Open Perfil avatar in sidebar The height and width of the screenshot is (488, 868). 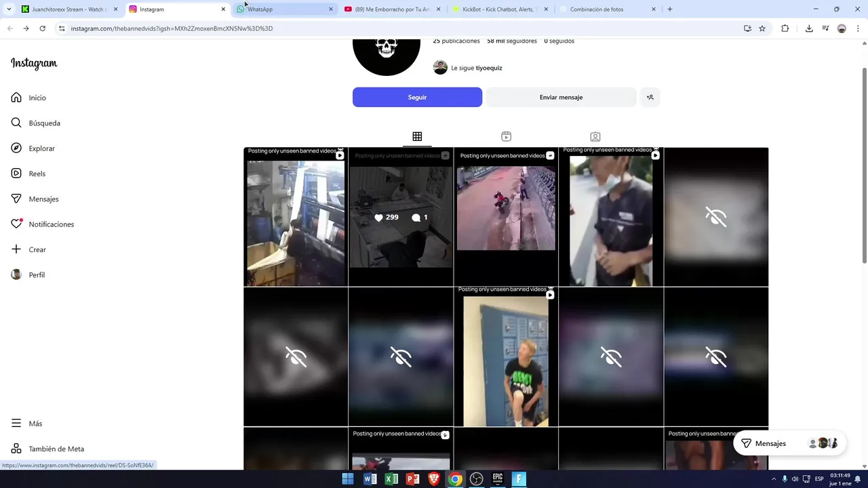pyautogui.click(x=16, y=274)
